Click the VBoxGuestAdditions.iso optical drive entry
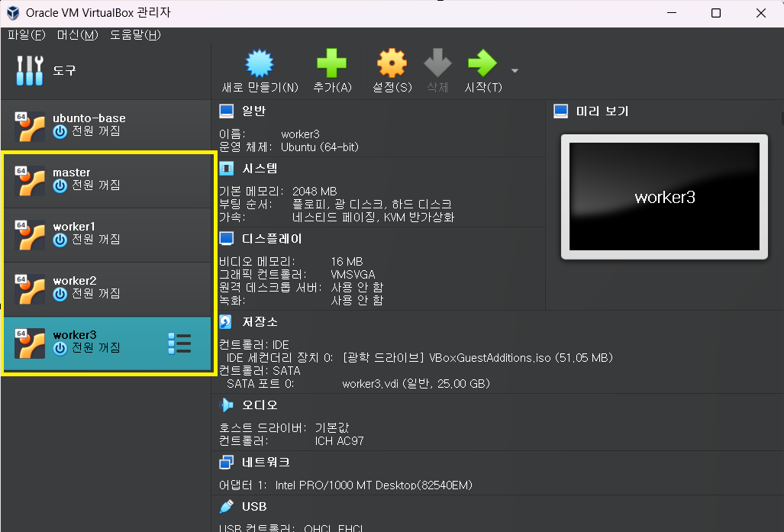The width and height of the screenshot is (784, 532). tap(478, 358)
